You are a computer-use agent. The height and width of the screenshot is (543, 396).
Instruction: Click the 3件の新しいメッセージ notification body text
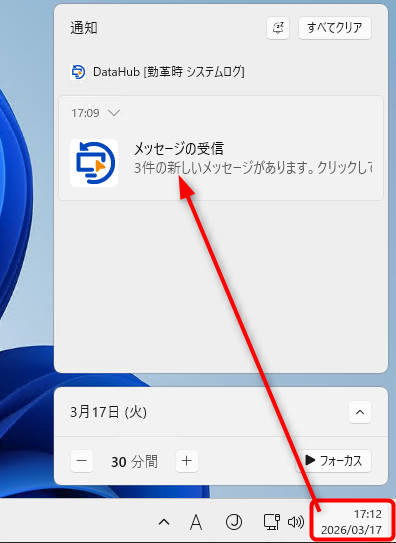[x=253, y=169]
